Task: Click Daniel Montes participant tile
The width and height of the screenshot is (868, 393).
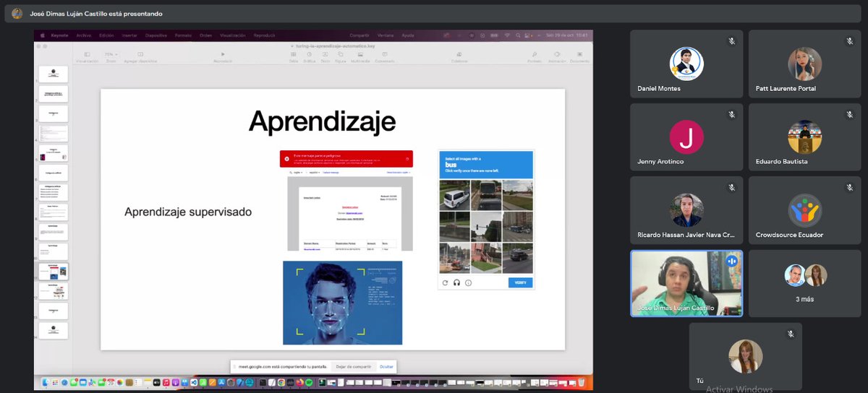Action: click(x=686, y=64)
